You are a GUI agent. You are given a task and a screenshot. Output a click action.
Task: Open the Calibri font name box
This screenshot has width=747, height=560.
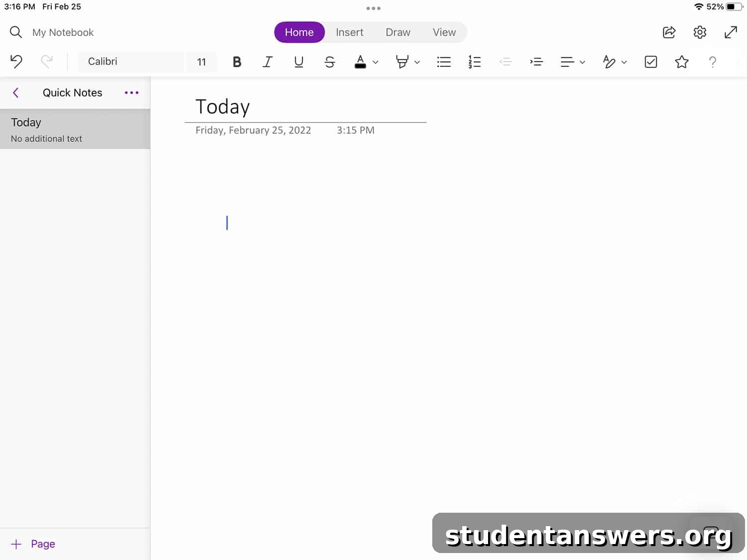[x=130, y=62]
